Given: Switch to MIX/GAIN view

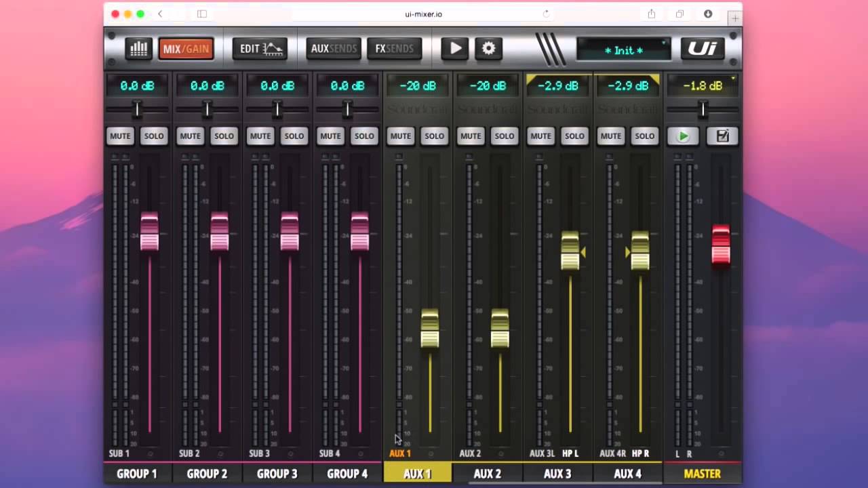Looking at the screenshot, I should tap(186, 49).
